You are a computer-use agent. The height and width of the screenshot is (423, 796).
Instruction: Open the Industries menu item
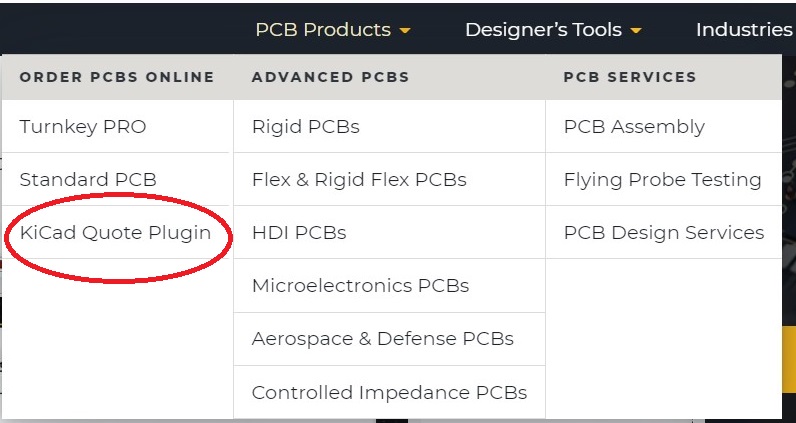744,30
